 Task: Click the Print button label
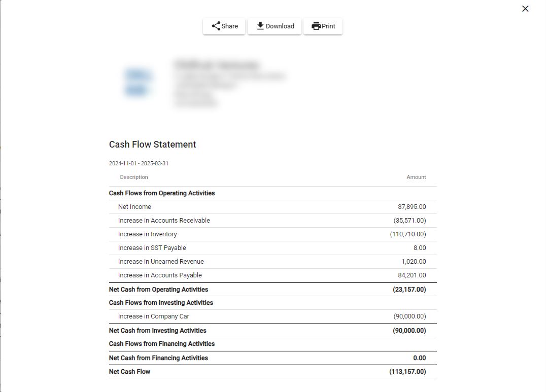coord(328,26)
